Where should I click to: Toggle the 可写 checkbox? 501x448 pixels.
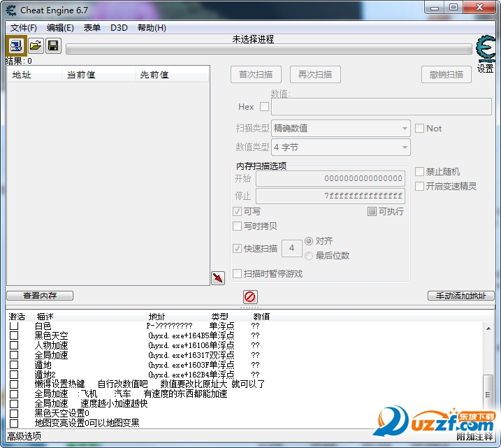[237, 211]
